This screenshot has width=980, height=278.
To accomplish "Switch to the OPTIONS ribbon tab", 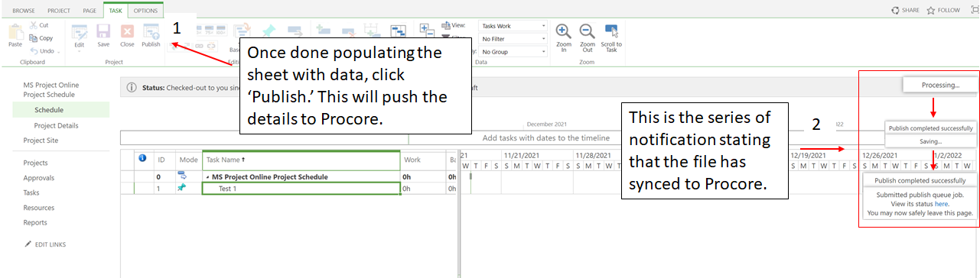I will pos(145,11).
